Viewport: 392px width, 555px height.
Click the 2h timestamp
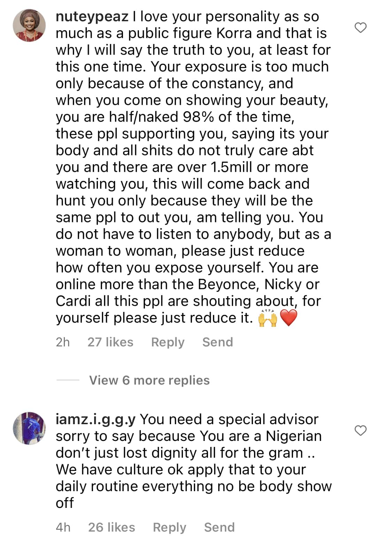pyautogui.click(x=63, y=342)
